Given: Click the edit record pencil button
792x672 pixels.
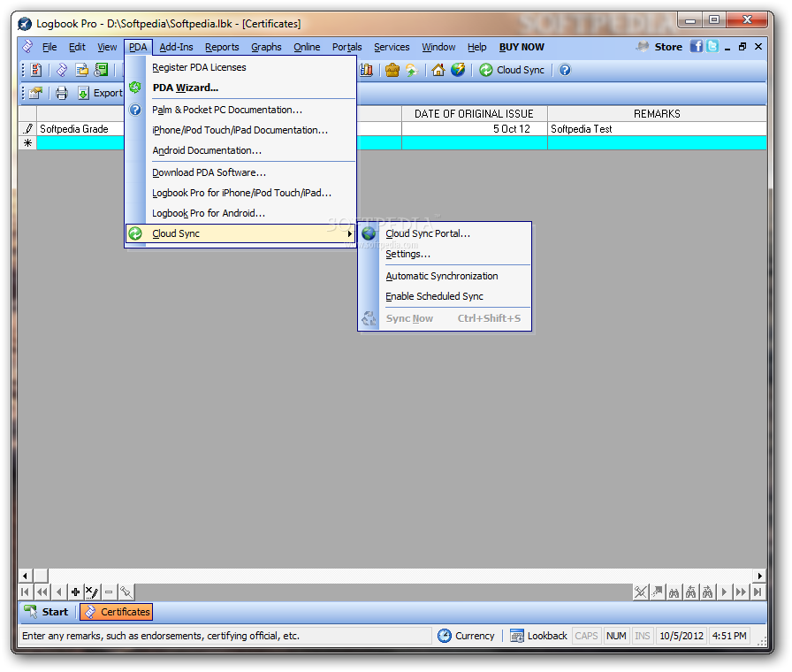Looking at the screenshot, I should pyautogui.click(x=91, y=592).
